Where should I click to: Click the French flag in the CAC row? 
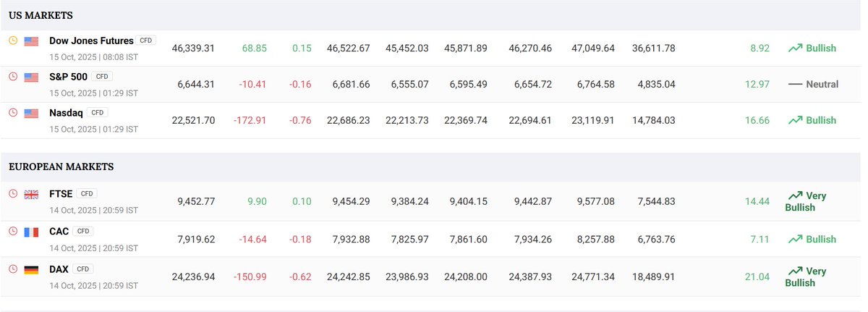tap(31, 232)
